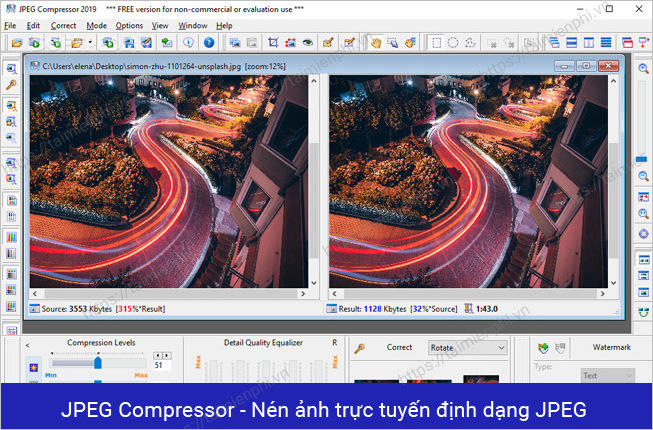653x430 pixels.
Task: Click the send by email icon
Action: [167, 42]
